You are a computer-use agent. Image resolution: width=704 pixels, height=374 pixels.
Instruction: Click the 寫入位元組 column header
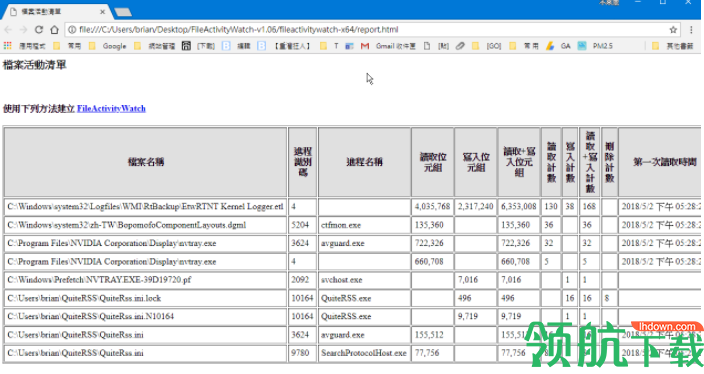(476, 162)
